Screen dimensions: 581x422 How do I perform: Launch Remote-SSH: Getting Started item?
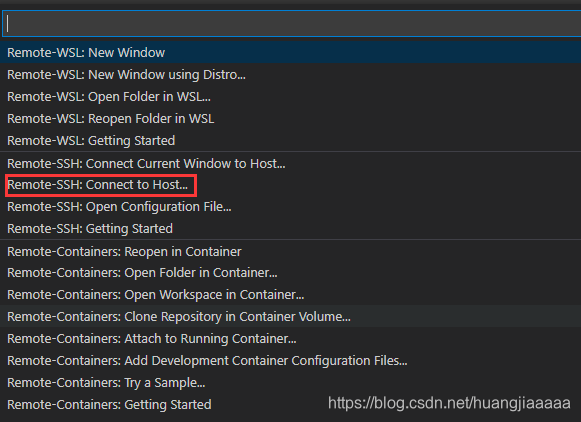pyautogui.click(x=290, y=229)
